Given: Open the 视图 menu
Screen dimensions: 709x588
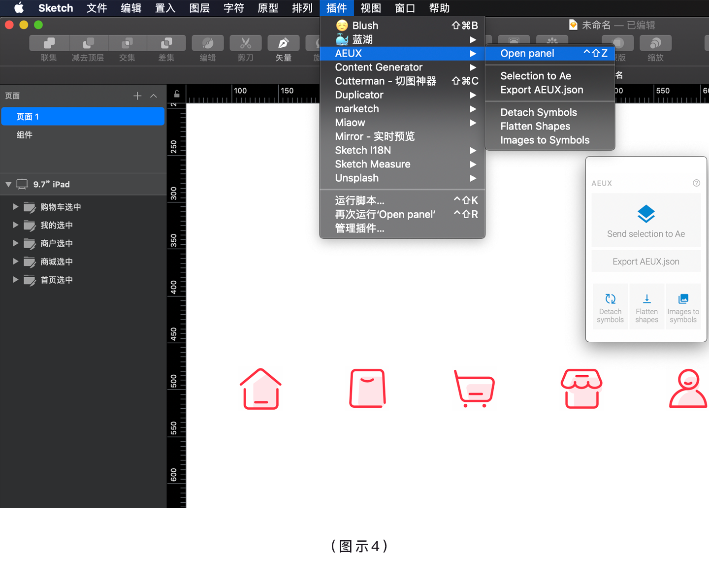Looking at the screenshot, I should 371,8.
